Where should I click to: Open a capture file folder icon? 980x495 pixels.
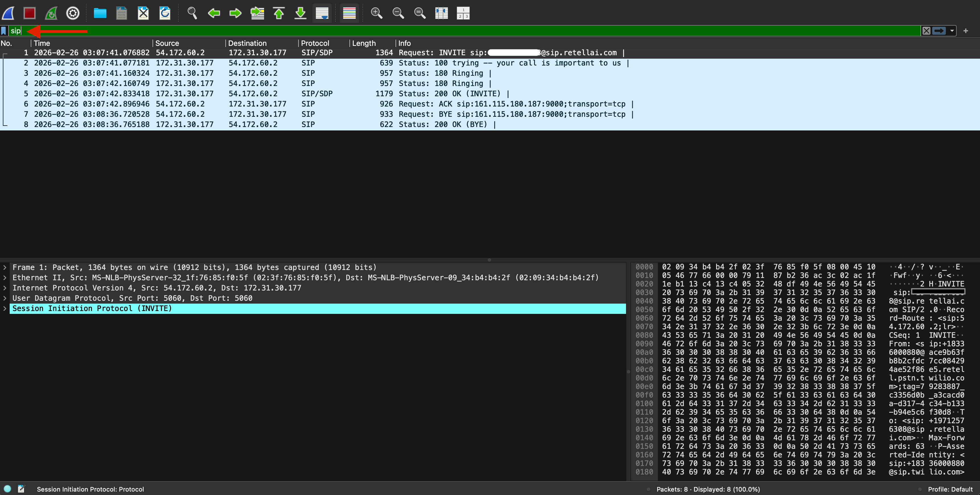coord(100,13)
